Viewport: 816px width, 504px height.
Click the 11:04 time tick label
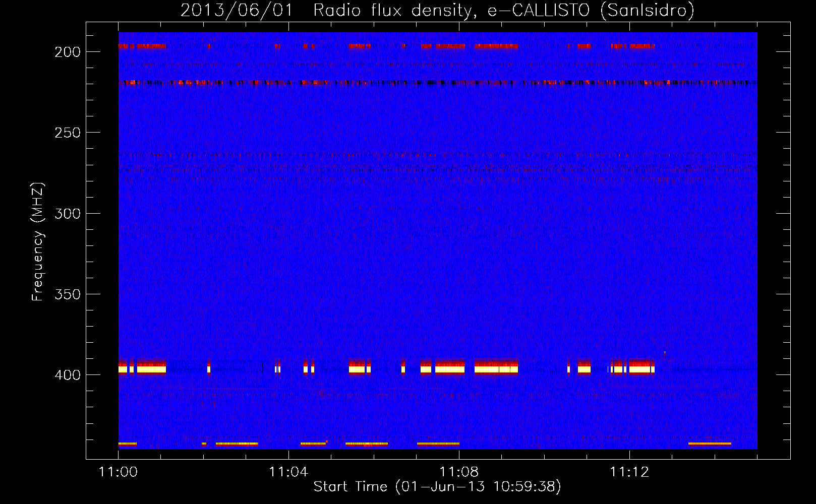288,472
